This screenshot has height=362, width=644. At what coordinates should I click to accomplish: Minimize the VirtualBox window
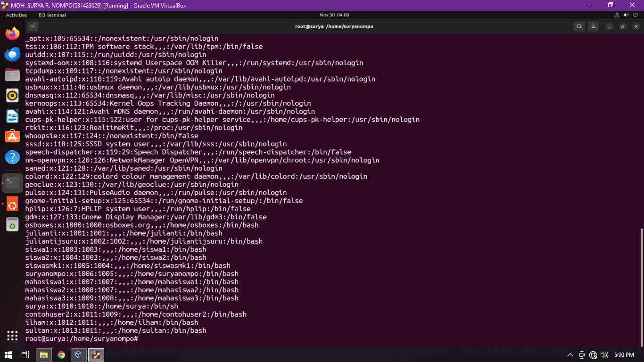click(589, 5)
